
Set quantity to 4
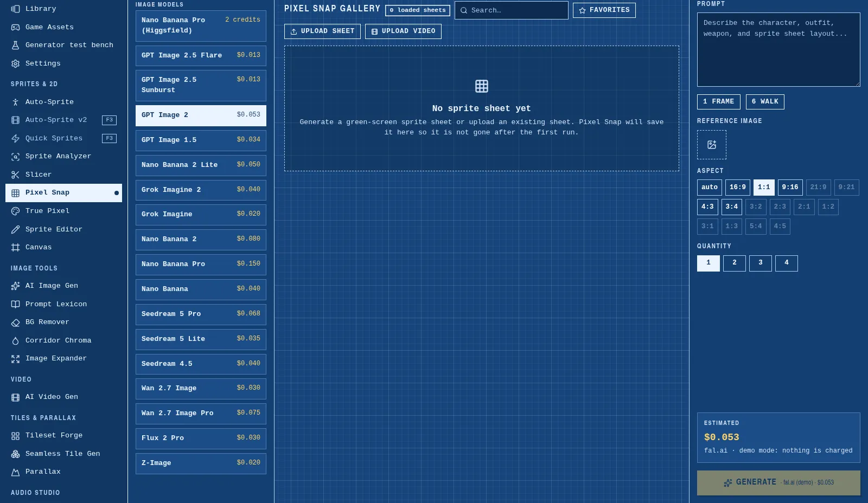point(787,263)
